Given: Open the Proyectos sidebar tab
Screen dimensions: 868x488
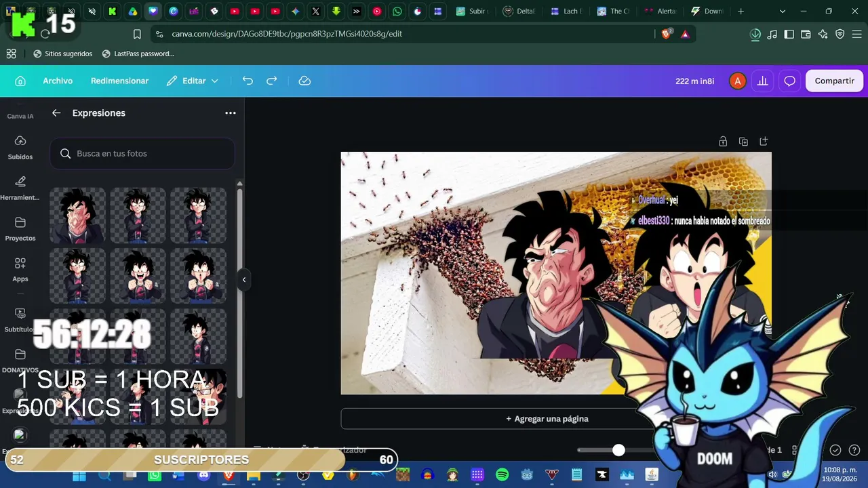Looking at the screenshot, I should (x=20, y=228).
